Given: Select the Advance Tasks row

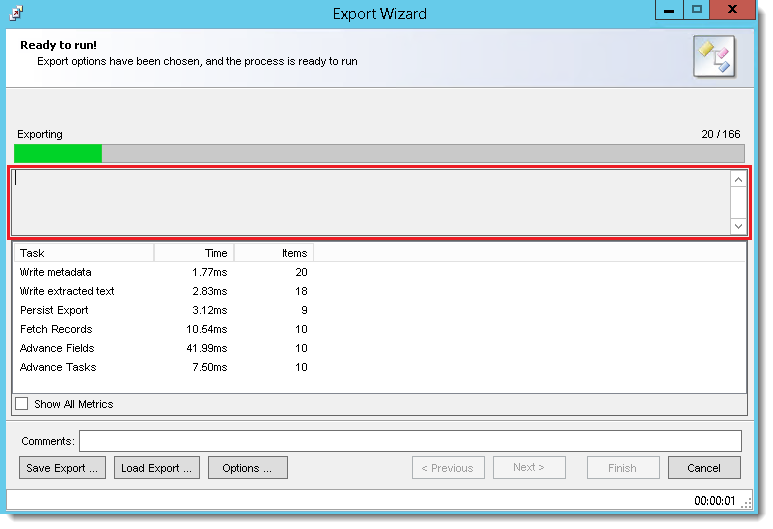Looking at the screenshot, I should 164,367.
